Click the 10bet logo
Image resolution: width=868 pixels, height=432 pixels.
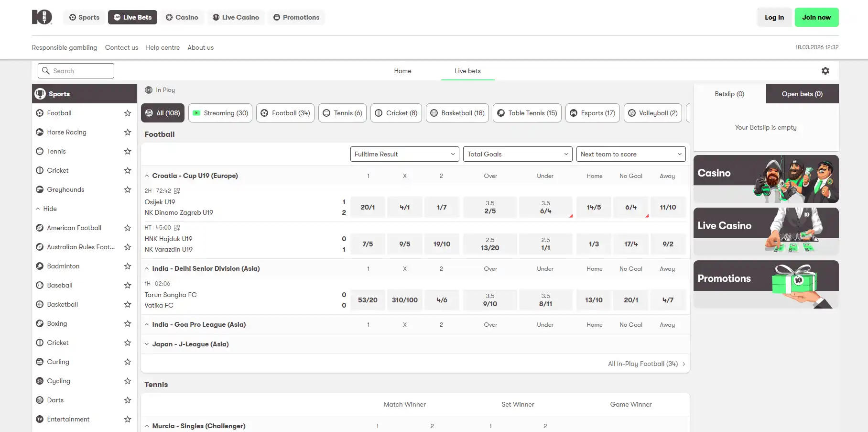42,17
